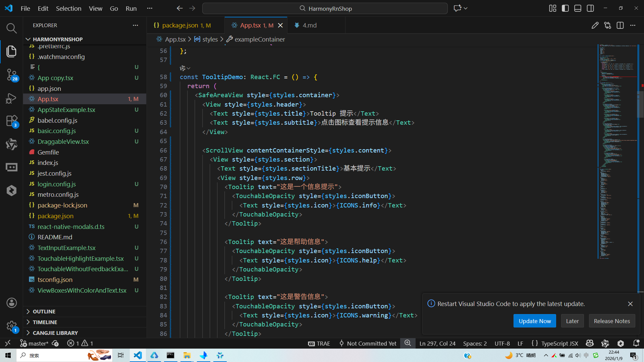Toggle the bottom panel visibility
Viewport: 644px width, 362px height.
coord(578,8)
